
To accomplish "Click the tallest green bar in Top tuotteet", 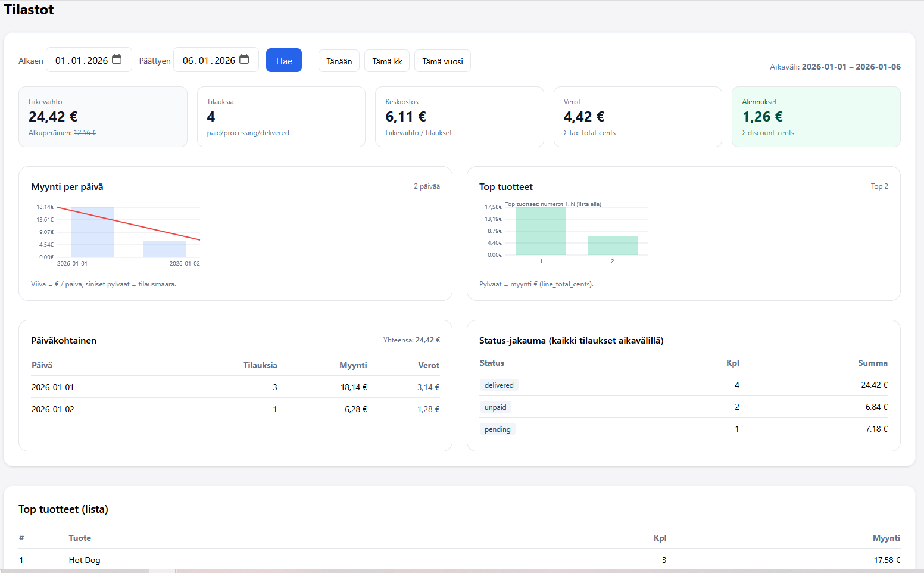I will click(x=541, y=231).
